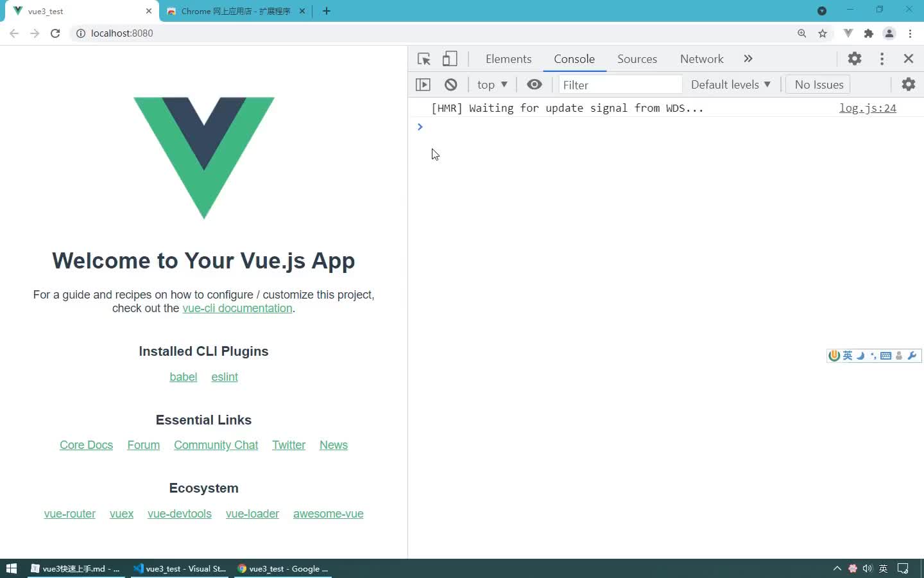Image resolution: width=924 pixels, height=578 pixels.
Task: Close the Chrome web store tab
Action: point(303,11)
